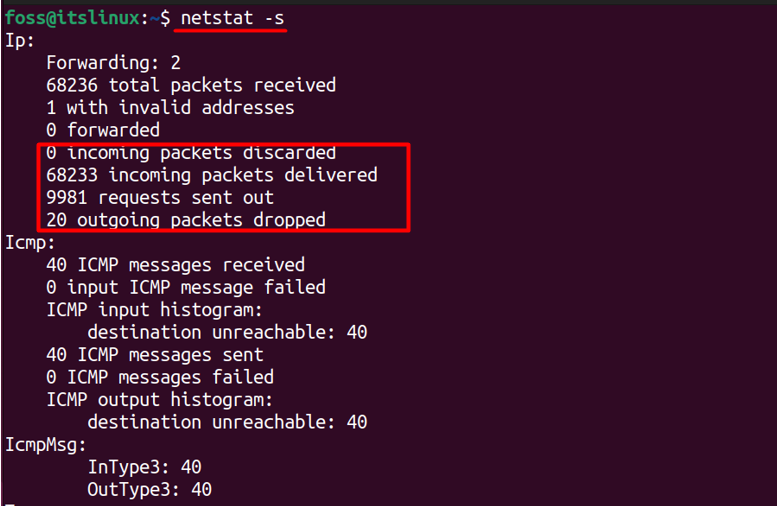The image size is (777, 506).
Task: Click the 'Icmp:' section header
Action: coord(30,242)
